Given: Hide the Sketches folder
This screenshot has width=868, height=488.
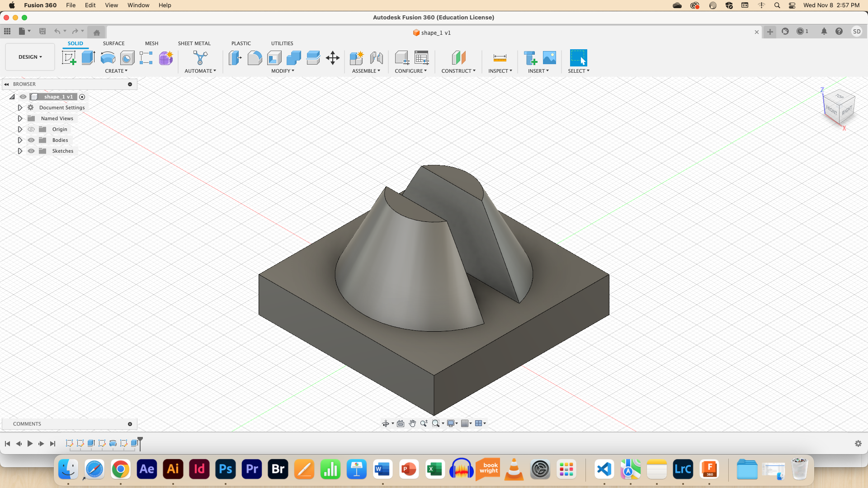Looking at the screenshot, I should tap(31, 151).
